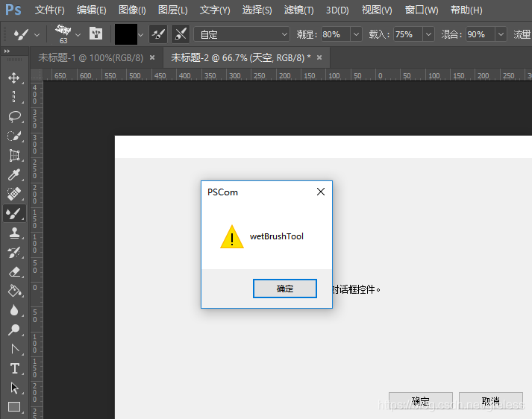Close the 未标题-1 document tab
Screen dimensions: 532x419
tap(152, 57)
